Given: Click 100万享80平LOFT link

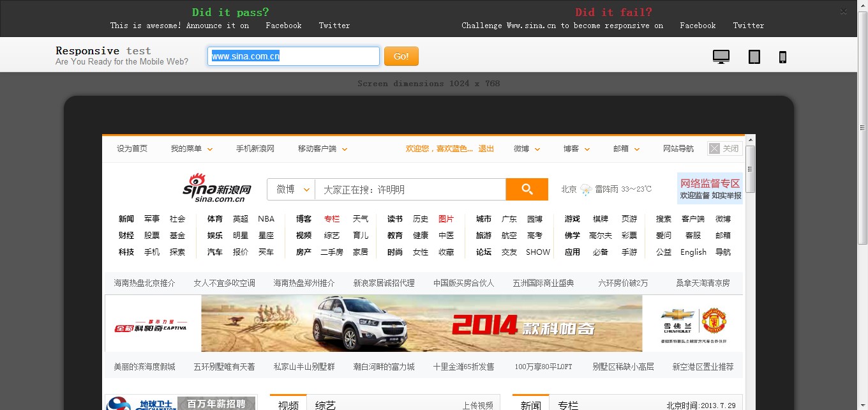Looking at the screenshot, I should (x=543, y=367).
